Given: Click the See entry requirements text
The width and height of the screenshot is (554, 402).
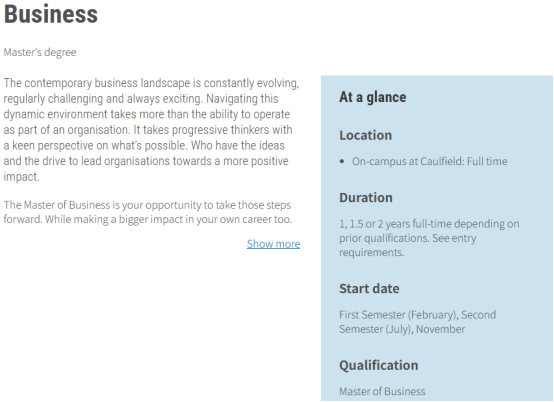Looking at the screenshot, I should (x=408, y=245).
